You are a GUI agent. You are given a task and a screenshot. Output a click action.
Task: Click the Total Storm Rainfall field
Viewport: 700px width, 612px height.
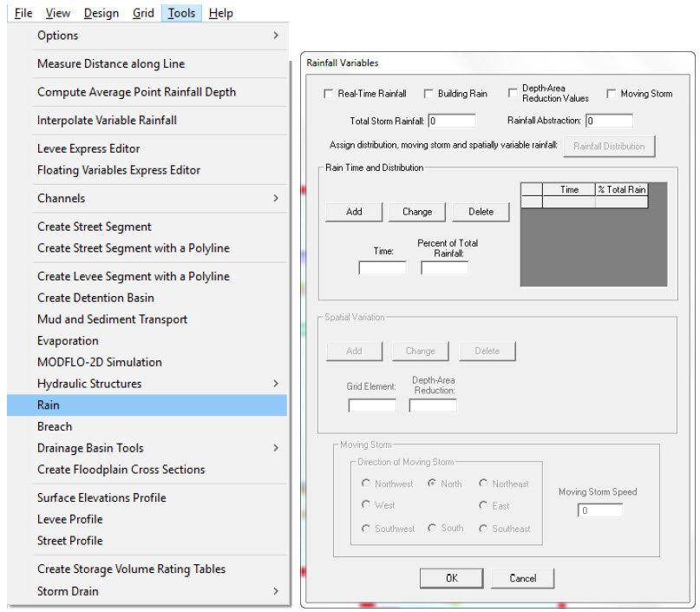tap(451, 121)
